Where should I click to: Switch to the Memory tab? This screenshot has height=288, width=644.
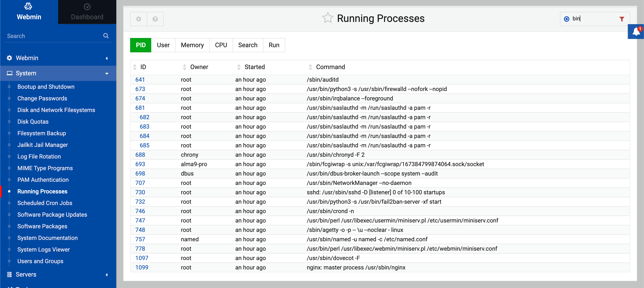(192, 45)
